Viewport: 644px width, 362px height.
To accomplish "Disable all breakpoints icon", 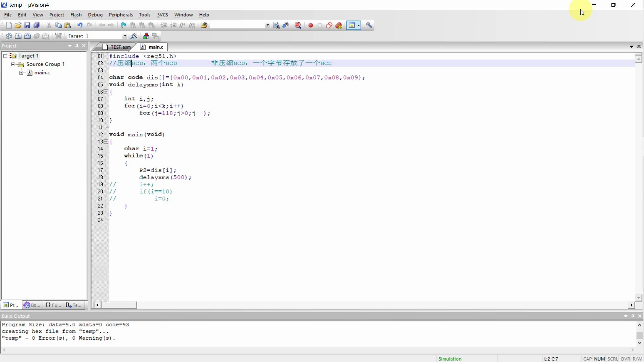I will [x=329, y=25].
